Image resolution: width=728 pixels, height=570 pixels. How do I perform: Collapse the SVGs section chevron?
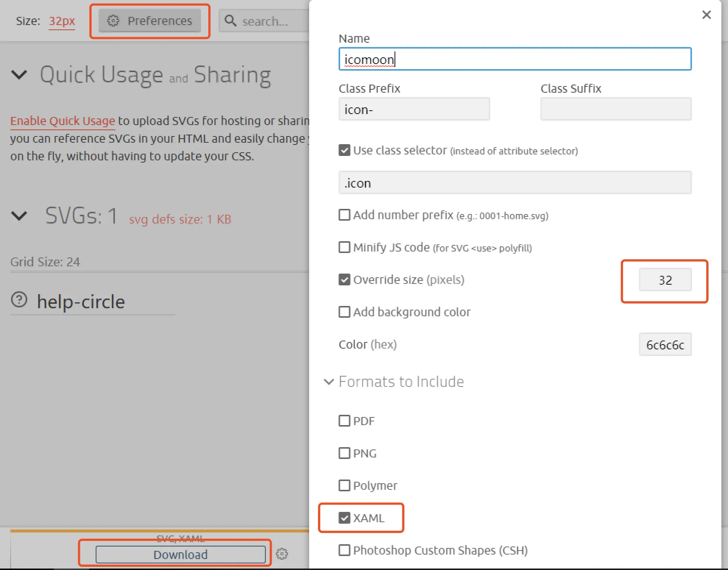click(x=19, y=216)
